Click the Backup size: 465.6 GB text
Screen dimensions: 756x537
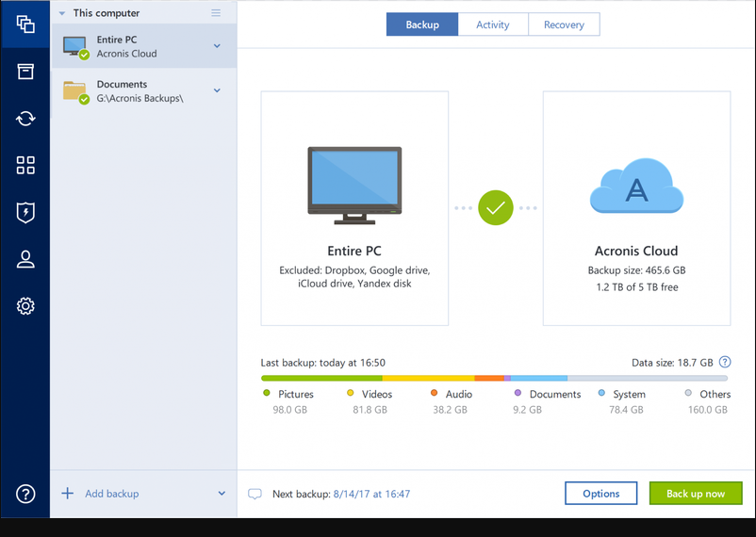point(636,270)
